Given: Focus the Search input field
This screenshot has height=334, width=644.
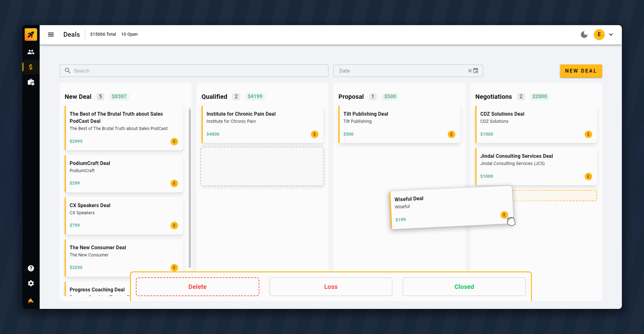Looking at the screenshot, I should (x=194, y=71).
